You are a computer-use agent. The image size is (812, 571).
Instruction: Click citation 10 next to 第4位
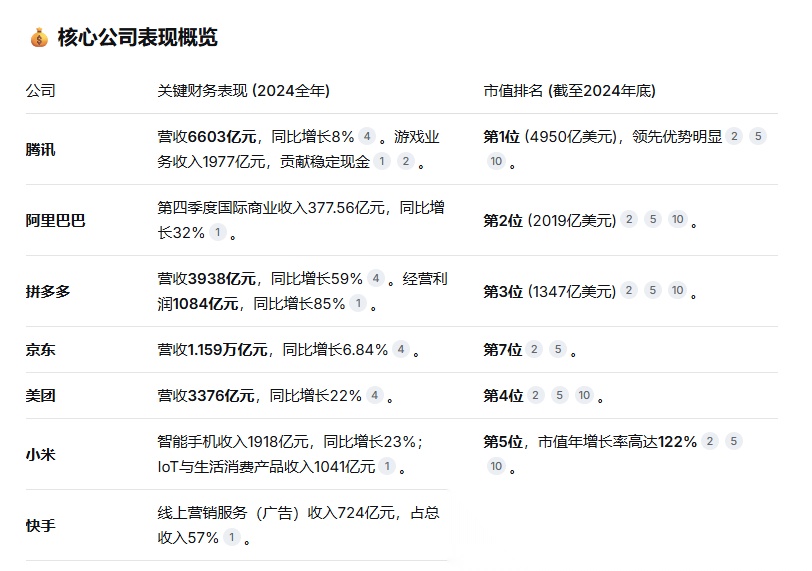pyautogui.click(x=585, y=395)
